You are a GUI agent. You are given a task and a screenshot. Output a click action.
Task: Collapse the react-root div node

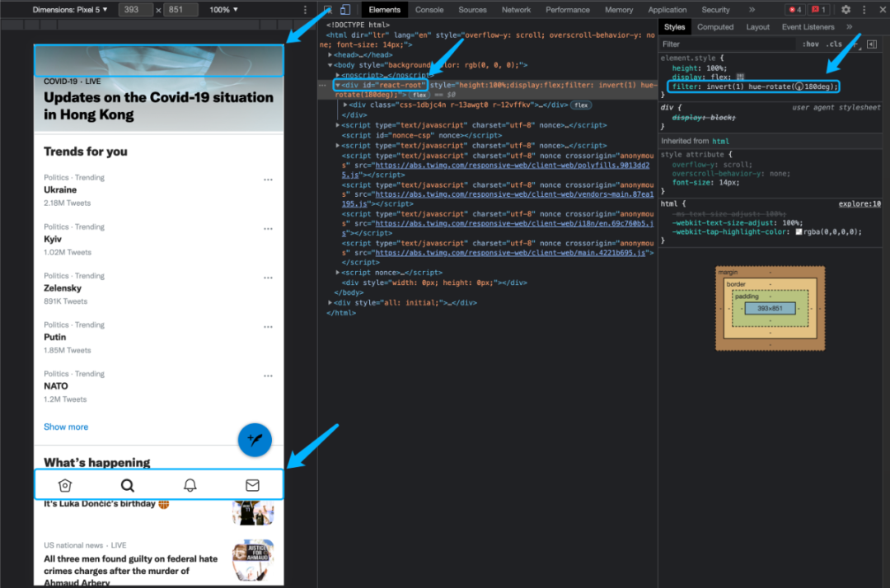pyautogui.click(x=338, y=85)
